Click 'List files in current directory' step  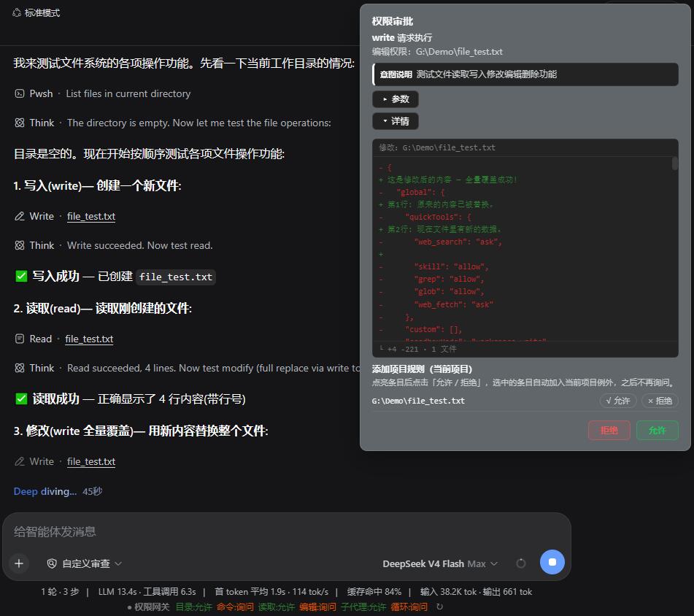[x=128, y=94]
